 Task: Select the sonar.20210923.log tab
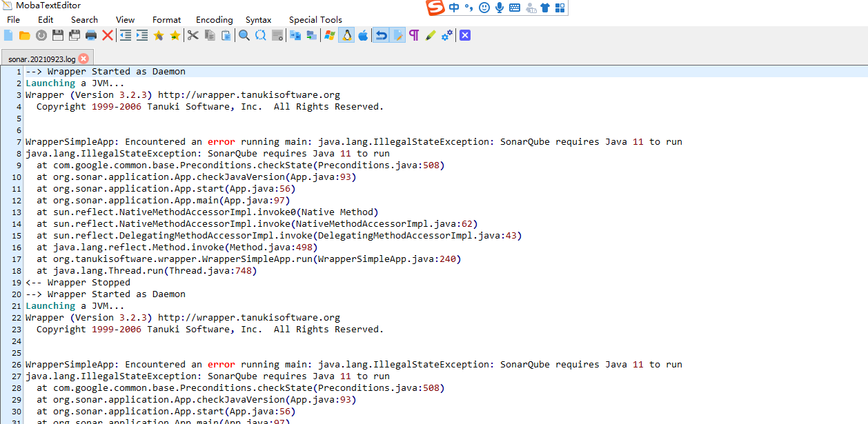[x=43, y=59]
